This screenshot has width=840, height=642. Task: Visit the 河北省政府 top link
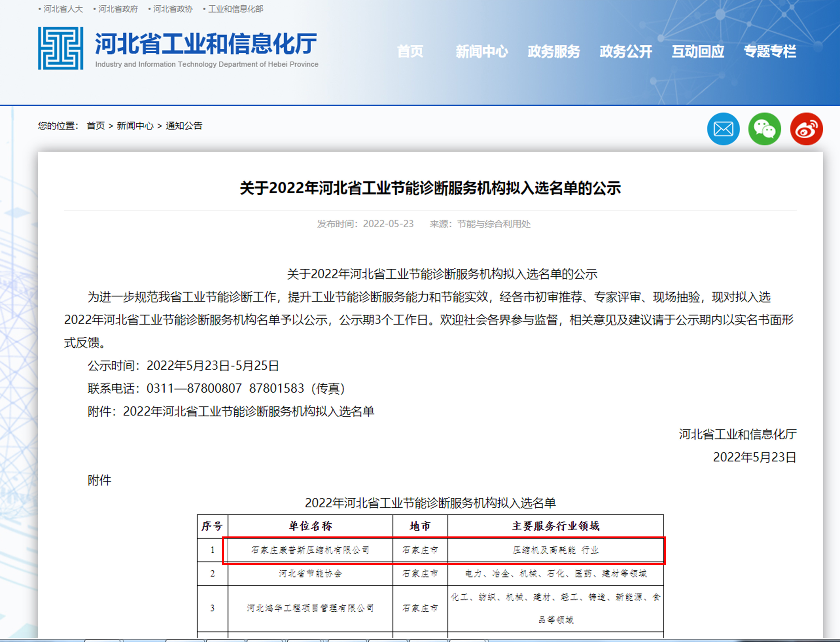tap(118, 9)
